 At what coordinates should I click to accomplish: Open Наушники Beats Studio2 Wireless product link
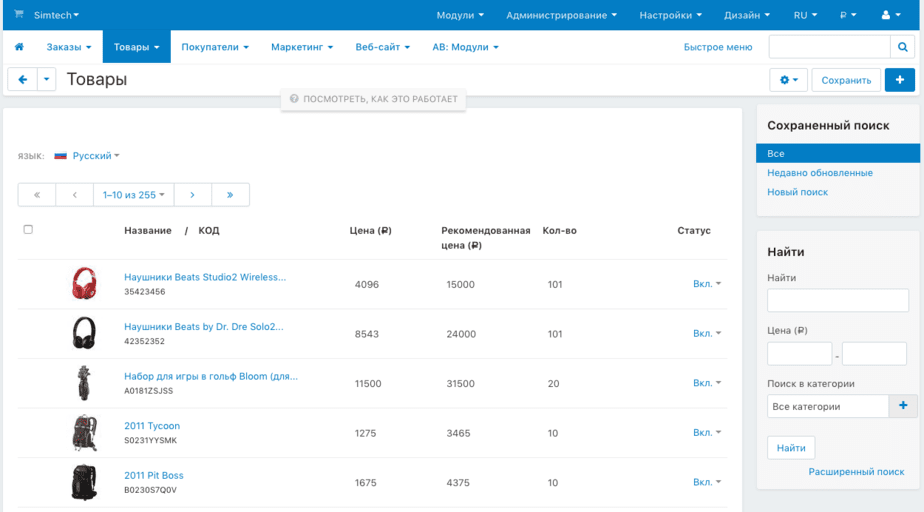[205, 277]
